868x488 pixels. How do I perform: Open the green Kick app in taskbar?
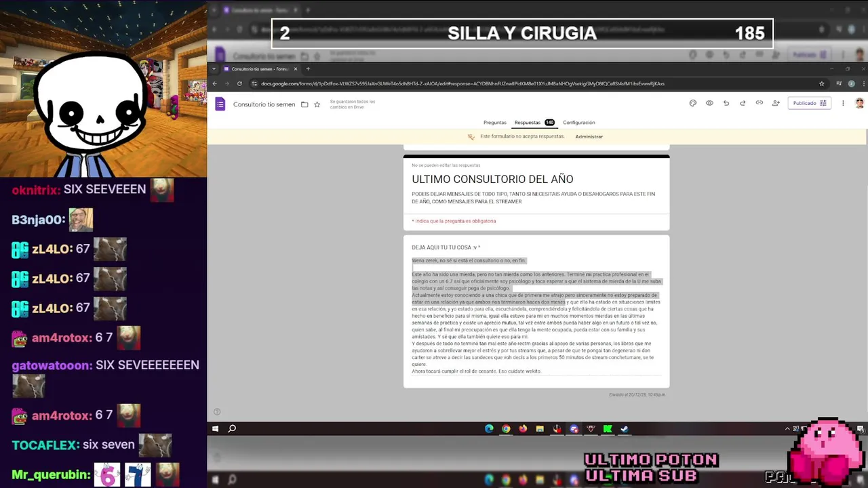[x=608, y=428]
